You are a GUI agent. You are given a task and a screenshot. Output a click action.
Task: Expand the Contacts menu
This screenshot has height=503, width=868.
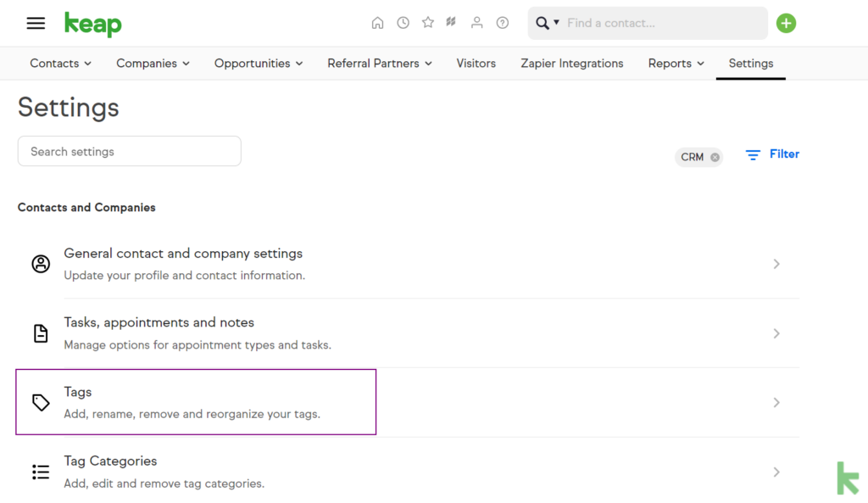(60, 63)
